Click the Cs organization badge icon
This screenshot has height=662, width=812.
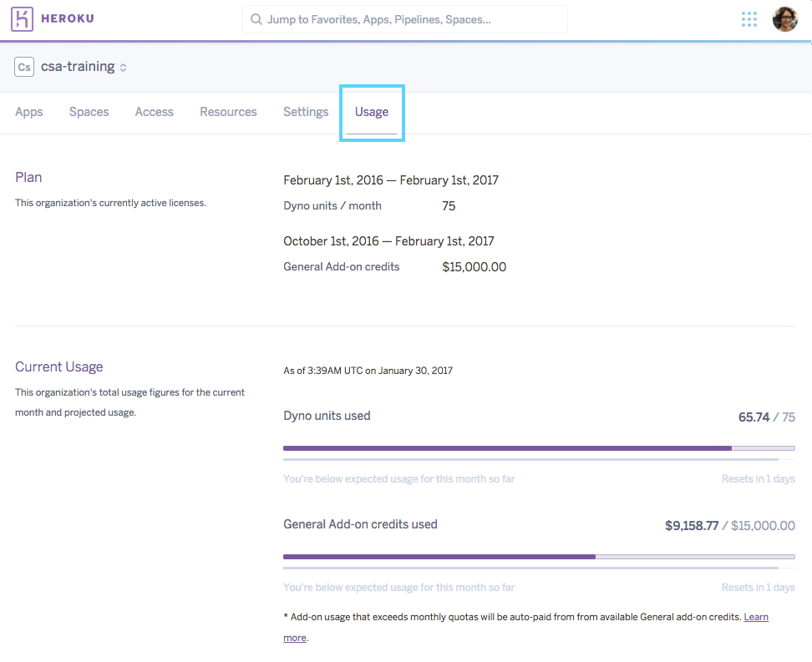(24, 67)
